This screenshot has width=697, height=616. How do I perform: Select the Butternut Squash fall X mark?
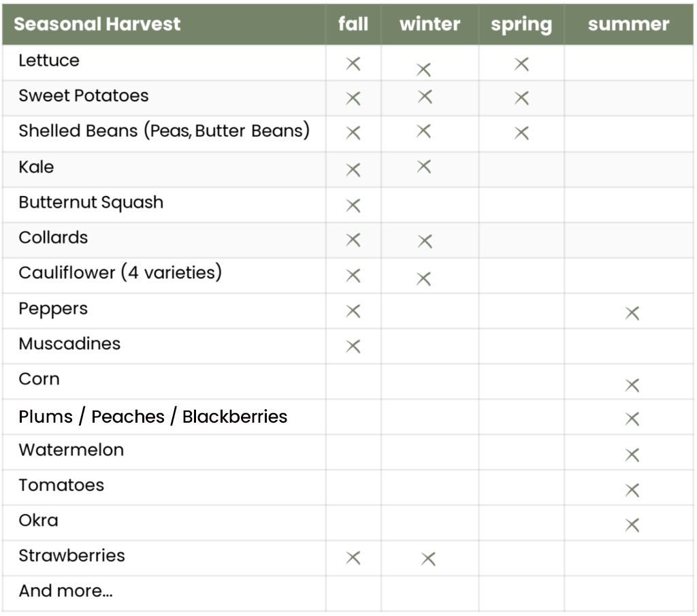point(353,206)
